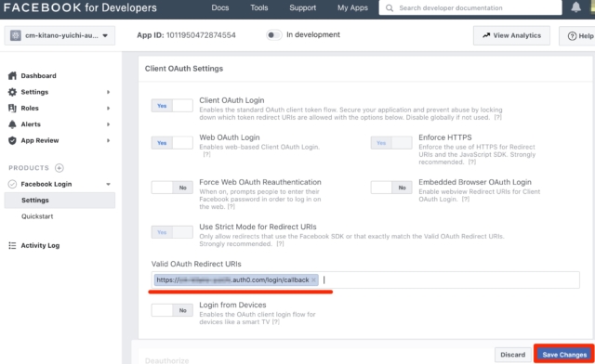The image size is (595, 364).
Task: Open the Docs menu
Action: click(x=220, y=7)
